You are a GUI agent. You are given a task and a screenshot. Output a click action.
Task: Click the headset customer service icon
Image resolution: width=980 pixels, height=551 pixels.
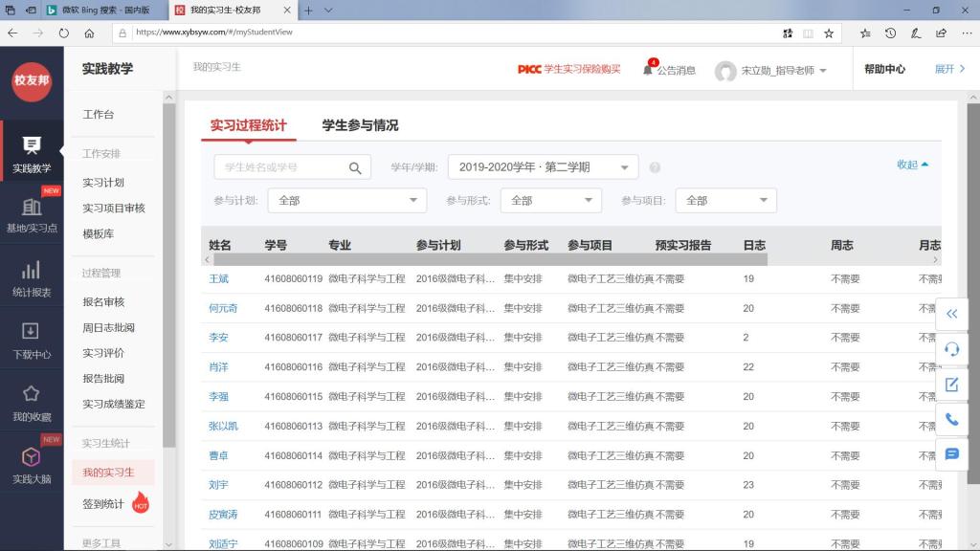click(x=951, y=349)
